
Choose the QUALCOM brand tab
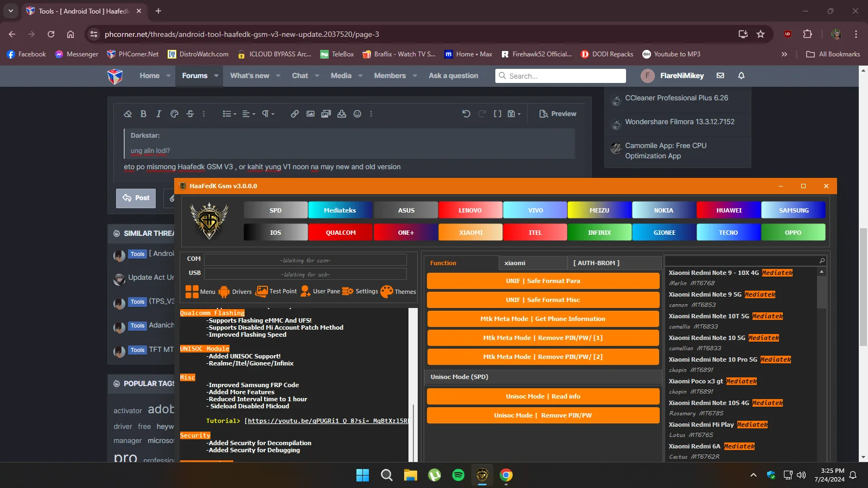341,233
